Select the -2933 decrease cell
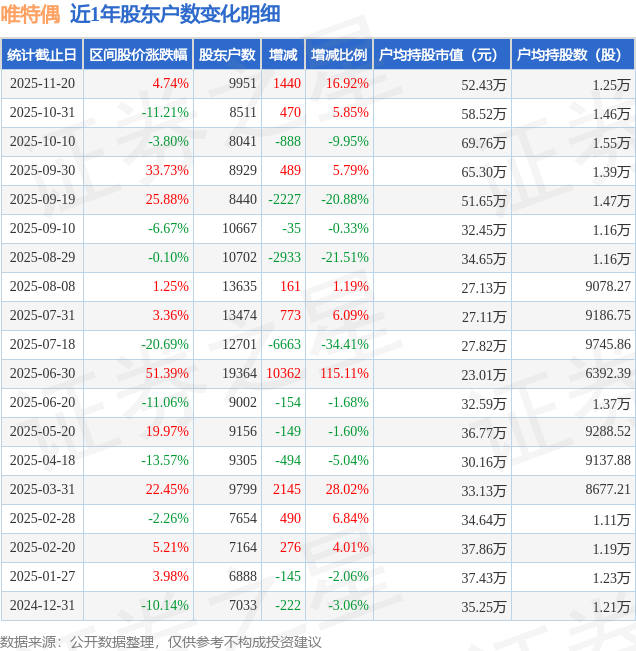Screen dimensions: 636x651 [x=284, y=257]
